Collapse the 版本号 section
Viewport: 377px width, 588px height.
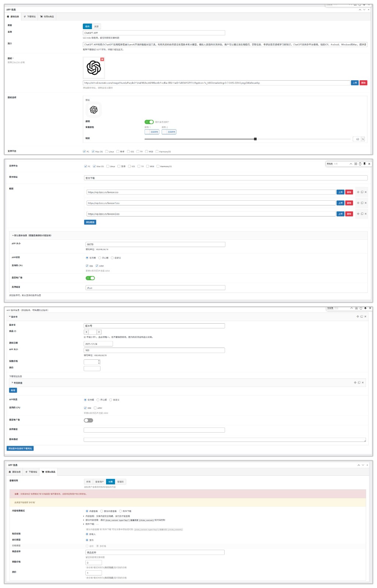(10, 317)
